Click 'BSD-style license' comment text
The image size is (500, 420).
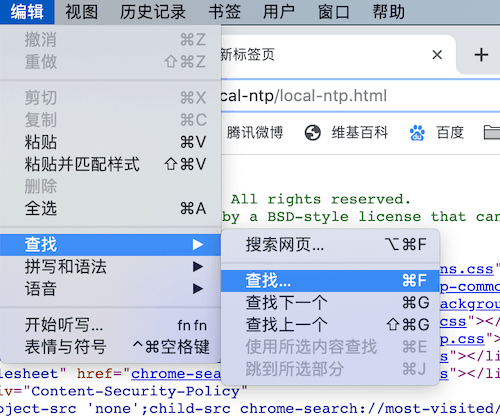coord(344,217)
